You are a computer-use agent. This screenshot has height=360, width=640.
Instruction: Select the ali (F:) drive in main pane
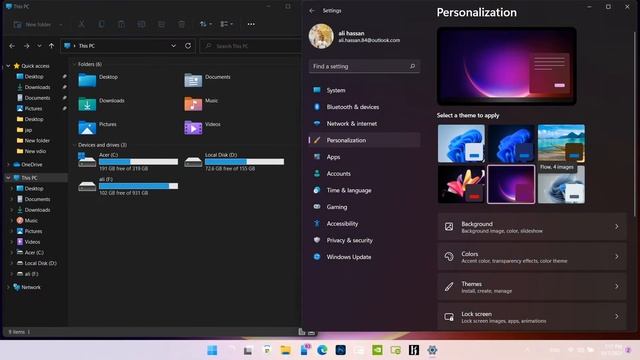click(x=128, y=186)
